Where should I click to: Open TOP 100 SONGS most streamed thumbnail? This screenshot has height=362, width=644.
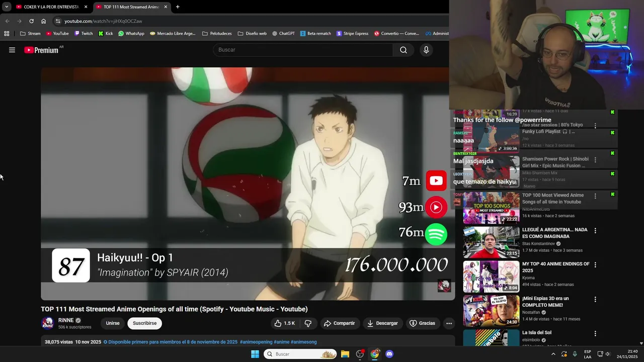tap(491, 208)
